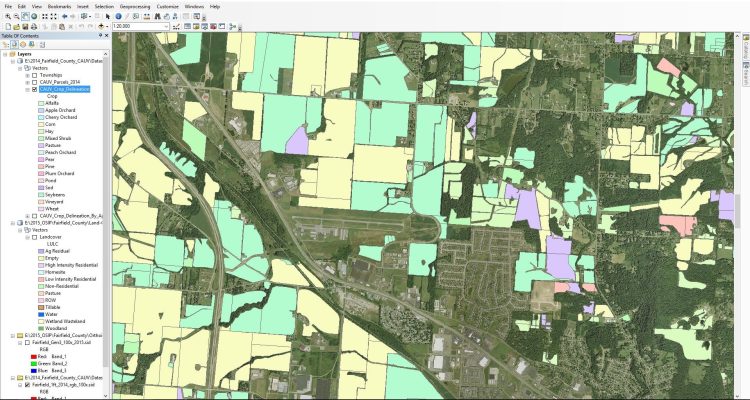Expand the CAUV_Parcels_2014 layer
The width and height of the screenshot is (750, 400).
click(x=28, y=82)
